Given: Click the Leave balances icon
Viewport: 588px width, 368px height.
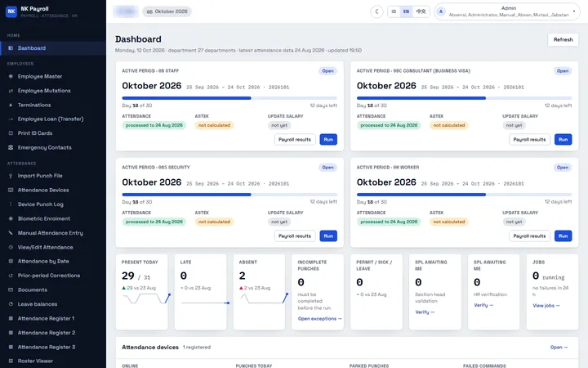Looking at the screenshot, I should [11, 303].
